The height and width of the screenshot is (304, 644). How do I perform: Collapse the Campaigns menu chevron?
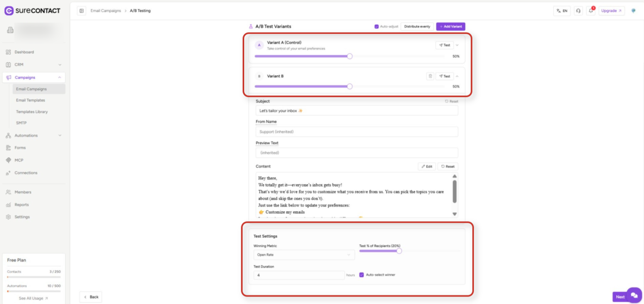coord(59,77)
